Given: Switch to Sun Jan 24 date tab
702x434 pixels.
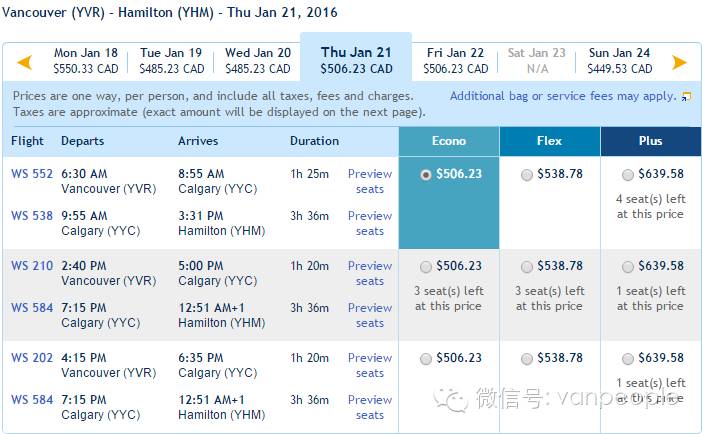Looking at the screenshot, I should tap(620, 60).
